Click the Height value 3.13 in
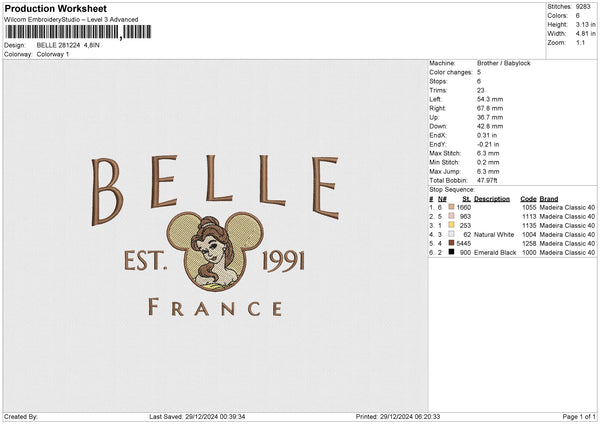600x424 pixels. pyautogui.click(x=585, y=24)
